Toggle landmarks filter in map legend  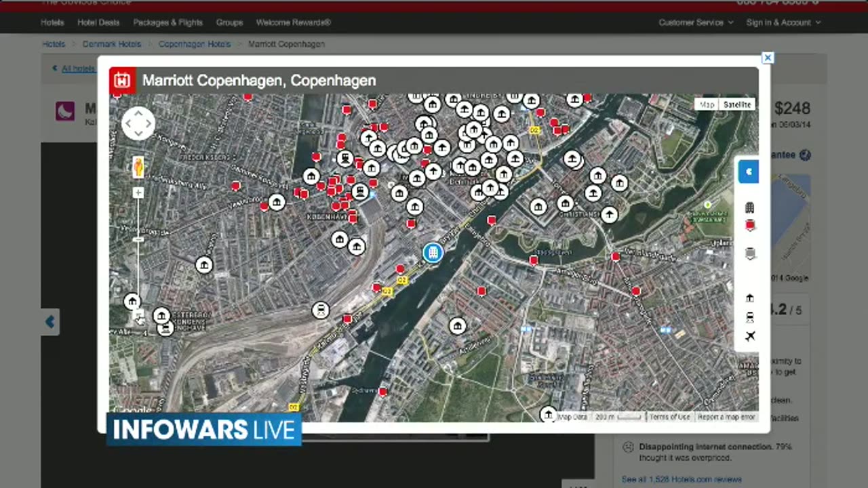(750, 298)
